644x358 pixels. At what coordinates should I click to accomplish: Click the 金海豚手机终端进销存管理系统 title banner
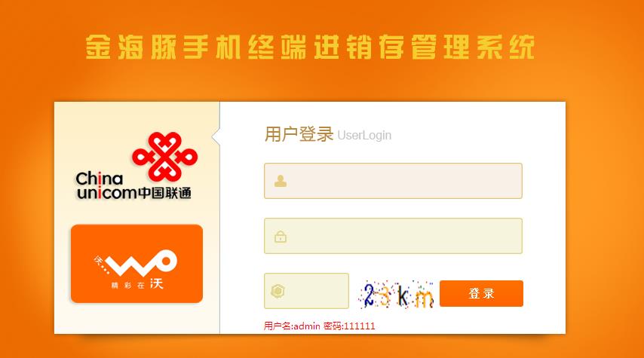click(310, 47)
